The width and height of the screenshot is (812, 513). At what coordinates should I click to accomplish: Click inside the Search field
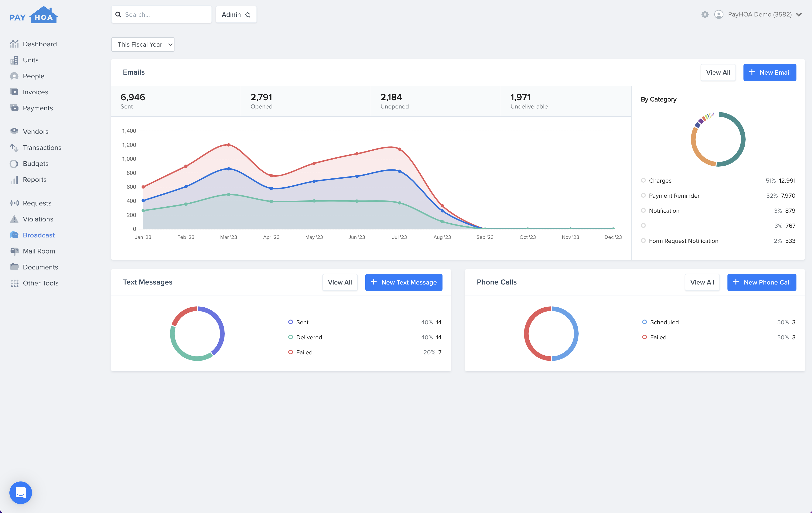click(161, 15)
